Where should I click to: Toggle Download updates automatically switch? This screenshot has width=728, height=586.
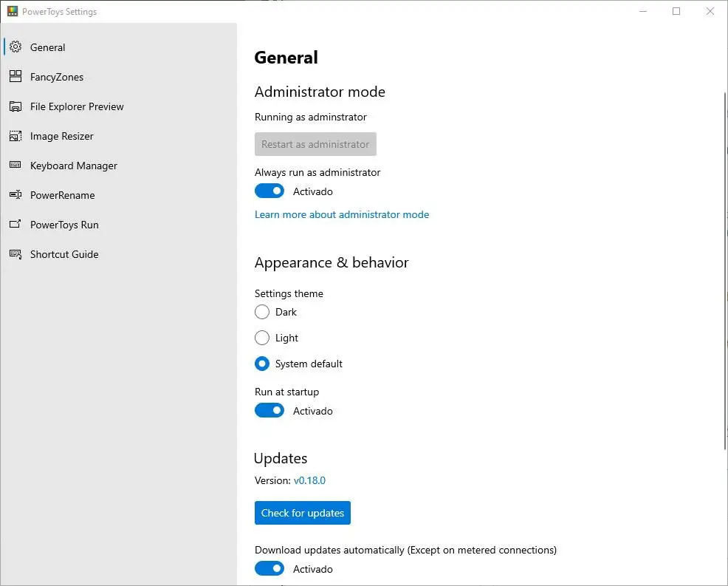pos(269,569)
